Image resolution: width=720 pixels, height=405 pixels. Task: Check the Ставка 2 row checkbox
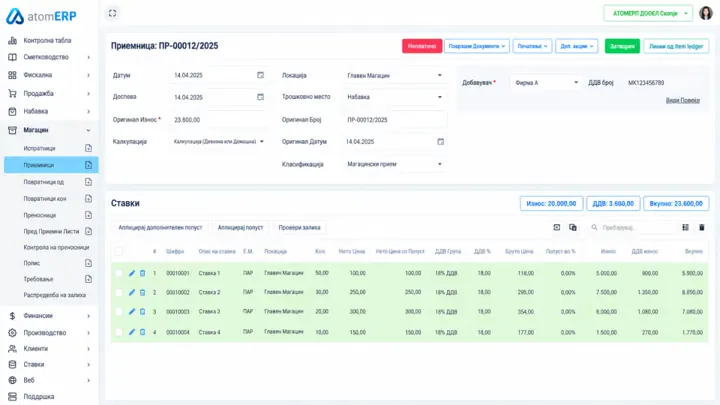click(119, 292)
